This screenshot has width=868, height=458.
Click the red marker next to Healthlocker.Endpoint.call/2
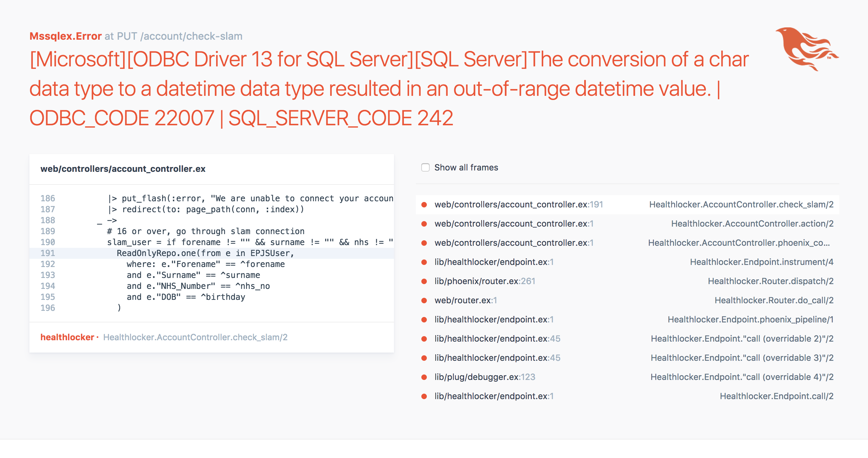pyautogui.click(x=425, y=396)
